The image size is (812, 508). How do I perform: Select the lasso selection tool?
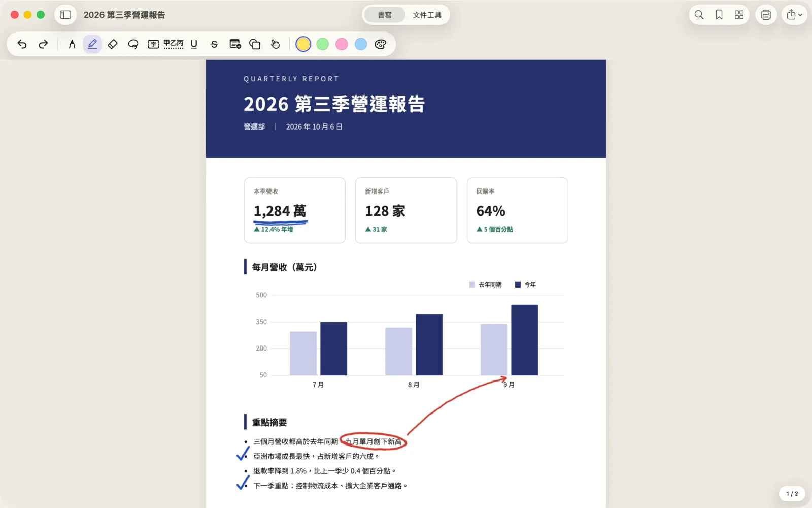point(133,44)
